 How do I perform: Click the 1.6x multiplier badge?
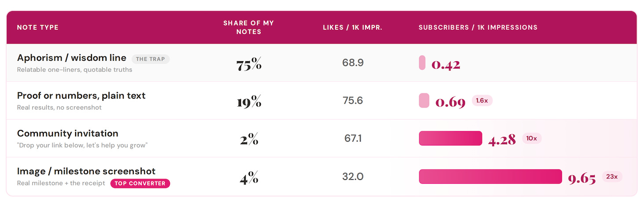point(482,100)
